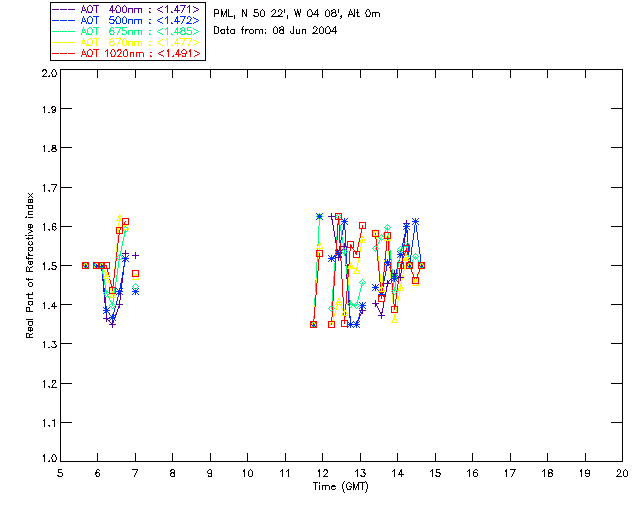Click the 'Real Part of Refractive Index' axis title
The width and height of the screenshot is (640, 512).
click(31, 264)
